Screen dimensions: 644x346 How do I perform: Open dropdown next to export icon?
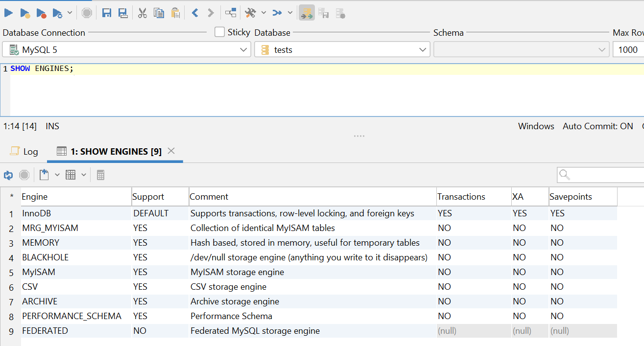57,175
